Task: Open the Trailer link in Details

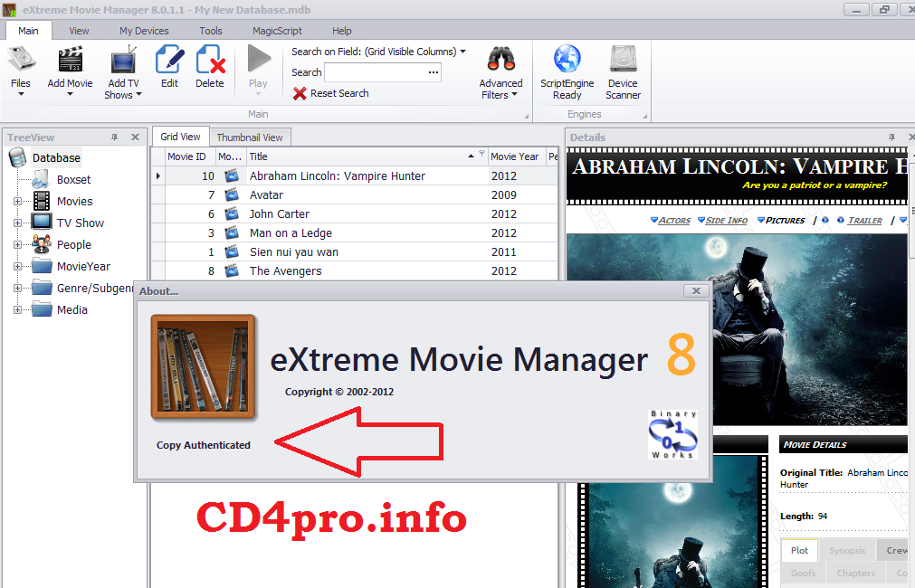Action: click(x=865, y=220)
